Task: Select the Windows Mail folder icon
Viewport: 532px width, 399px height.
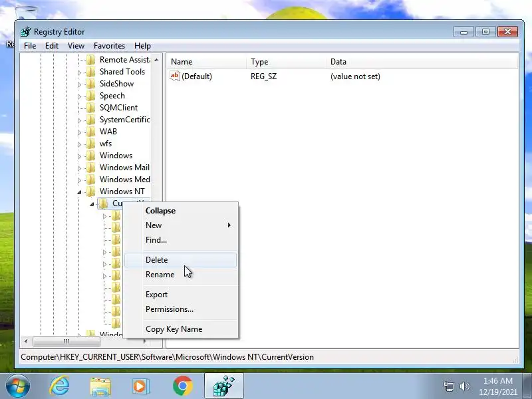Action: 90,168
